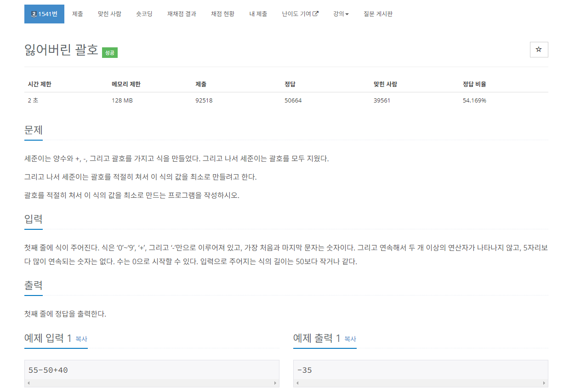The image size is (575, 392).
Task: Click the star favorite icon
Action: click(x=539, y=50)
